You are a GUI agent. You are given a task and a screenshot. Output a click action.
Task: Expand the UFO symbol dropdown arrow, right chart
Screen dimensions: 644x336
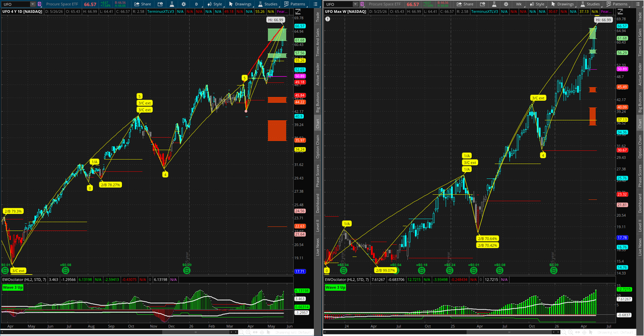click(355, 4)
